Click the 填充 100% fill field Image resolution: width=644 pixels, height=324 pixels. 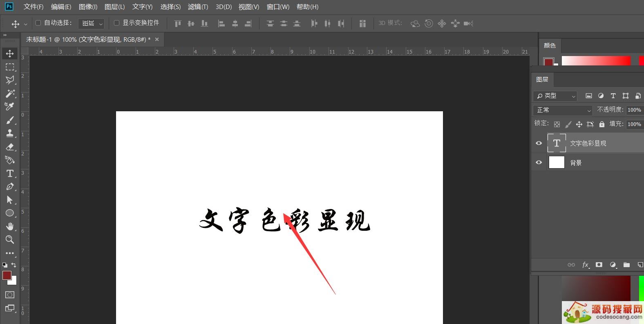[635, 124]
